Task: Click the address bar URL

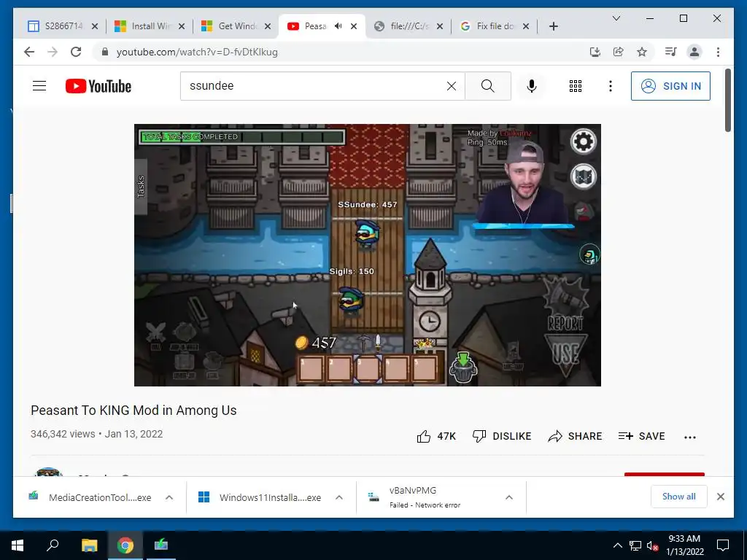Action: coord(197,52)
